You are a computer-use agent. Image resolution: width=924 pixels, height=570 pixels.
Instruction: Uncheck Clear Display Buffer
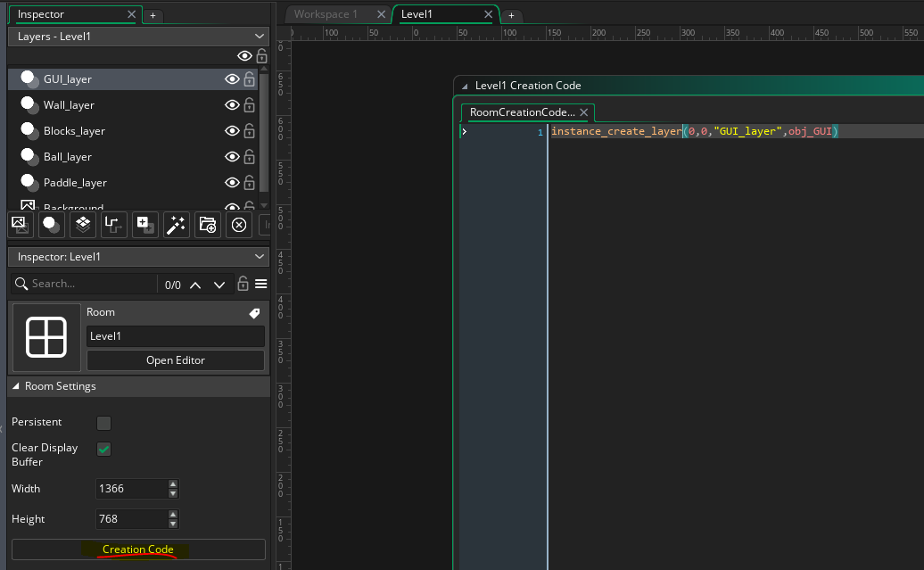coord(103,450)
